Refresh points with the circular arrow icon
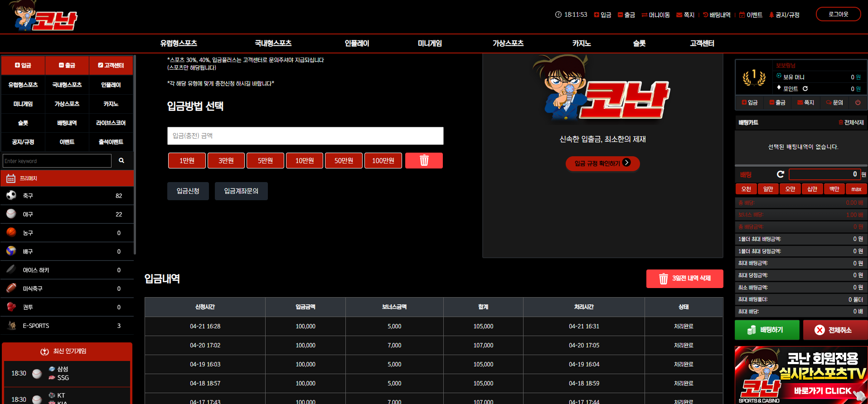 click(805, 89)
